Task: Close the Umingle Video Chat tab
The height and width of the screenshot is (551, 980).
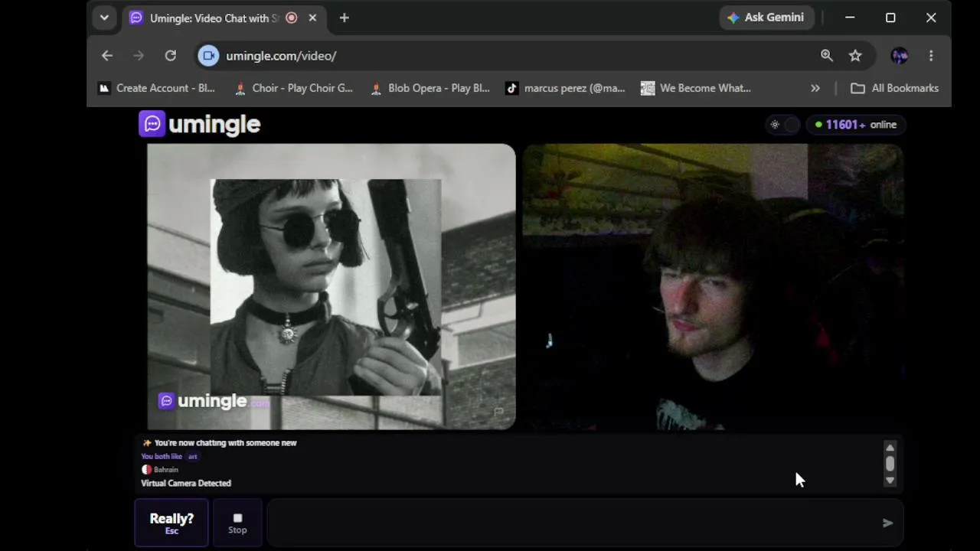Action: [x=312, y=18]
